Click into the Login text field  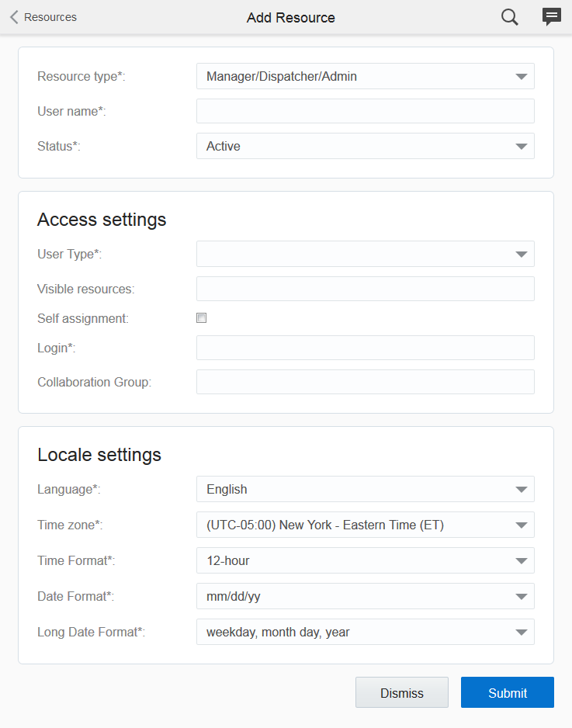365,348
